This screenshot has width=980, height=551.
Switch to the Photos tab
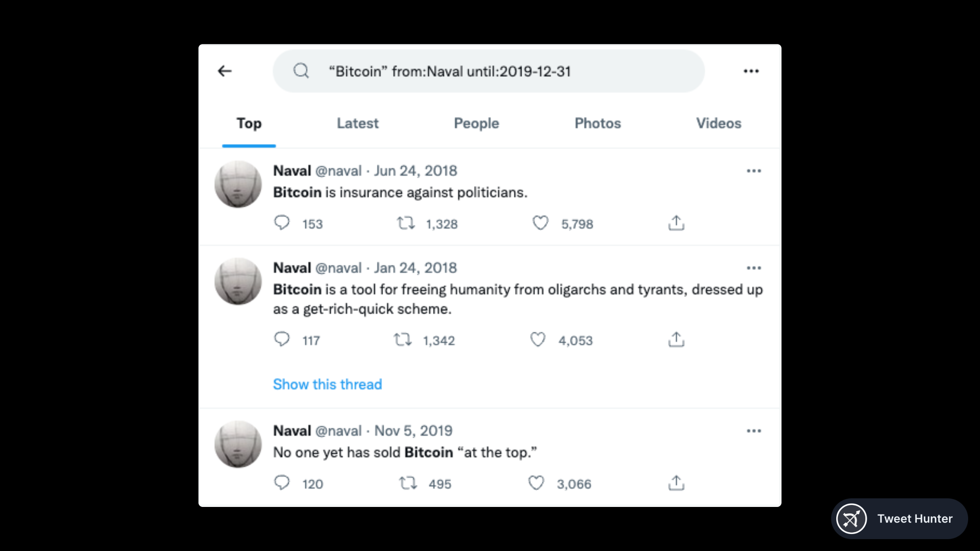tap(597, 123)
